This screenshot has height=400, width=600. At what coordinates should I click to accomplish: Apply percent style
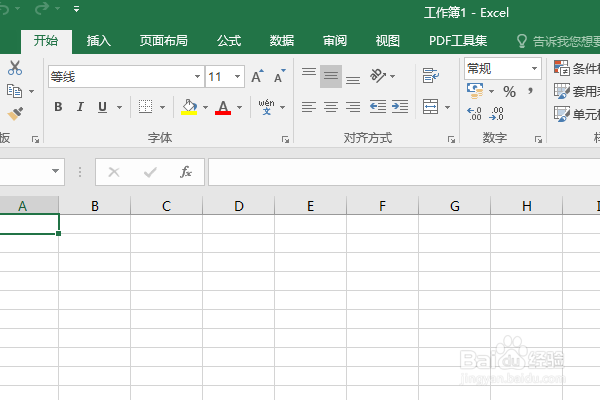tap(509, 92)
